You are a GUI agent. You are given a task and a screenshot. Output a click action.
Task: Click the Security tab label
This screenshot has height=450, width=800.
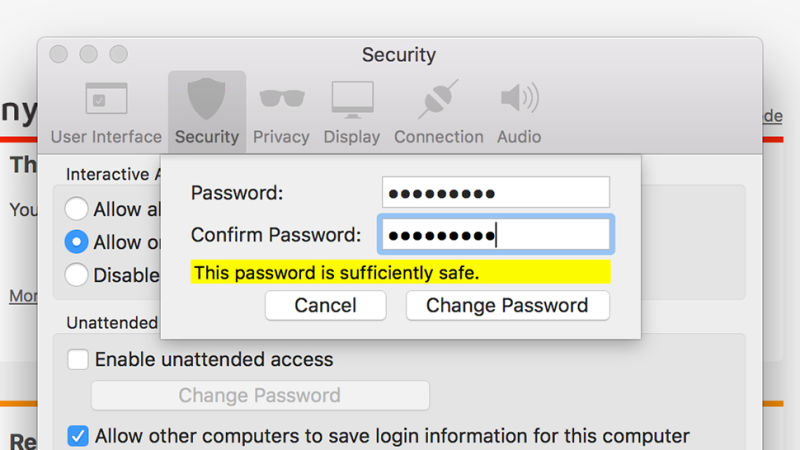(207, 137)
